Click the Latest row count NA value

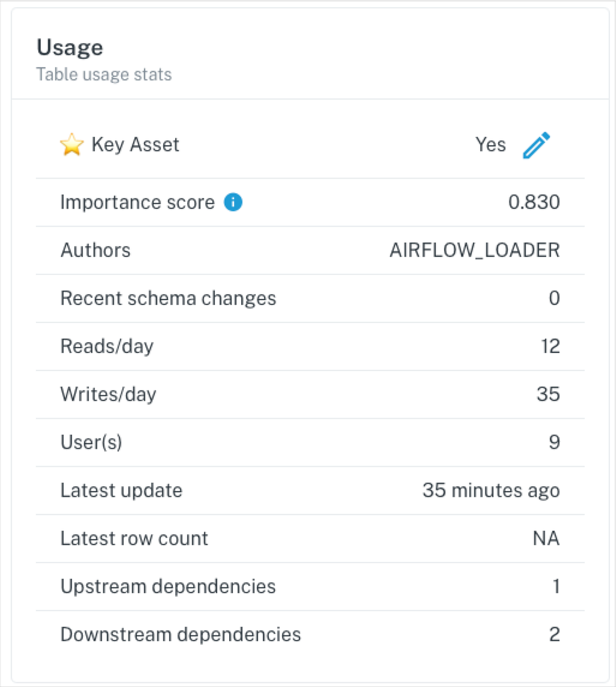(x=546, y=538)
